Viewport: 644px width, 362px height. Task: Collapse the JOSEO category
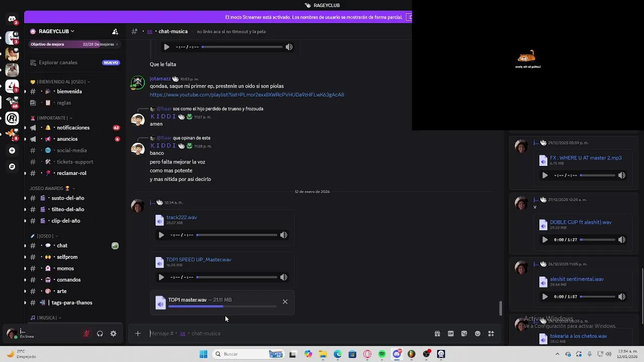44,236
